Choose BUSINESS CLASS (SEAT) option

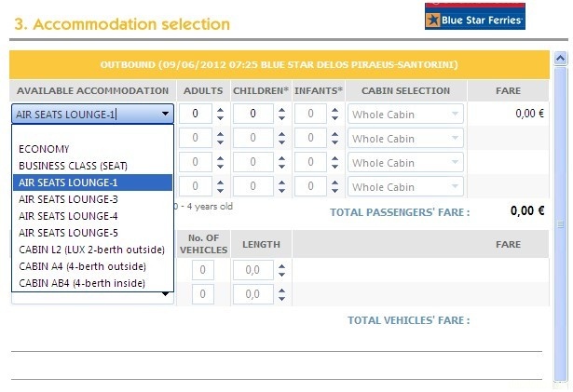(x=73, y=166)
